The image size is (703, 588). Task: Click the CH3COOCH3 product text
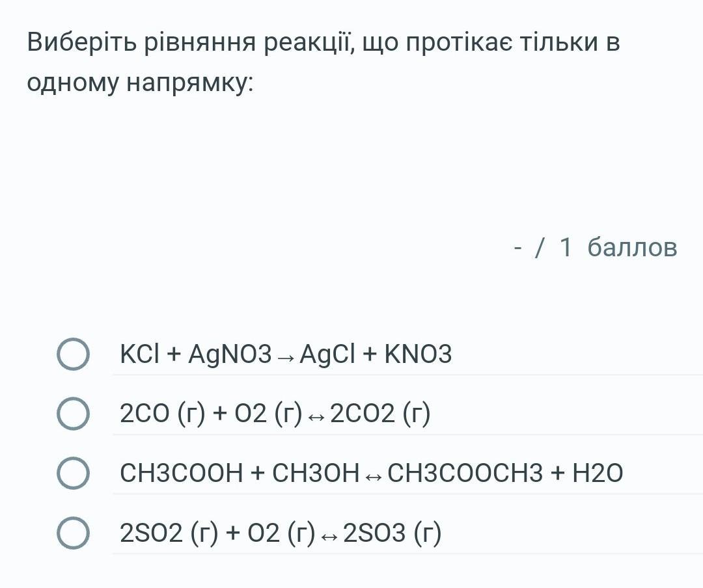tap(465, 473)
